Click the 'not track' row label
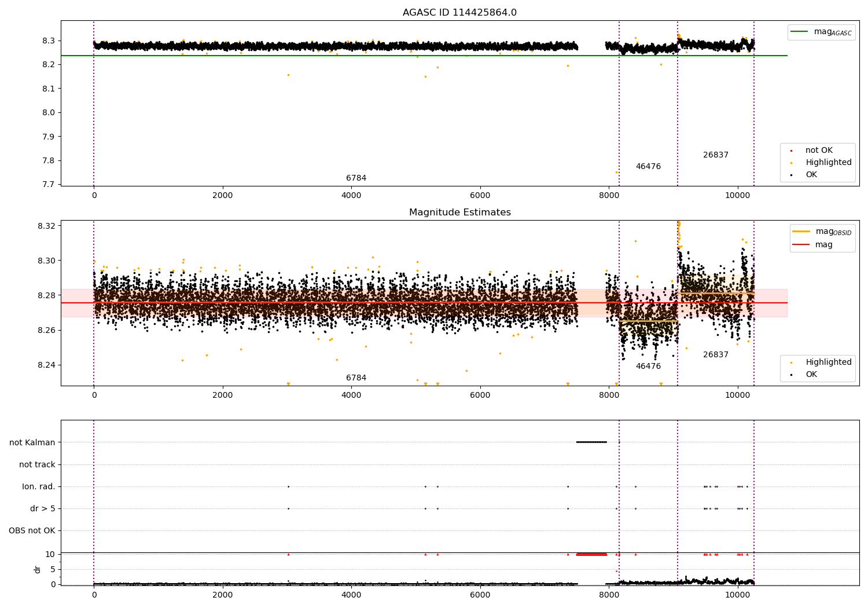This screenshot has width=868, height=608. tap(37, 465)
